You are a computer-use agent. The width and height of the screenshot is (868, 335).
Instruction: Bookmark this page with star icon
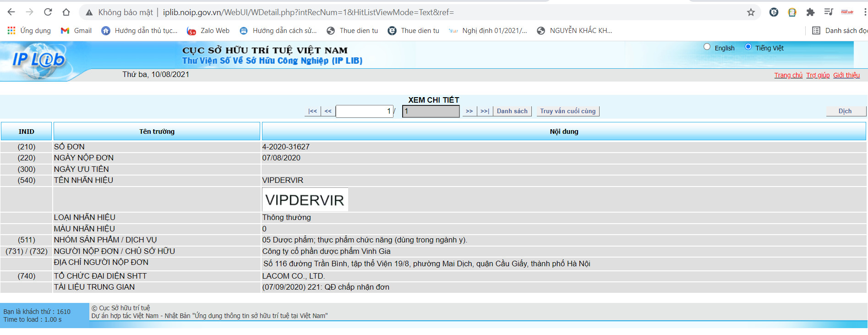751,12
